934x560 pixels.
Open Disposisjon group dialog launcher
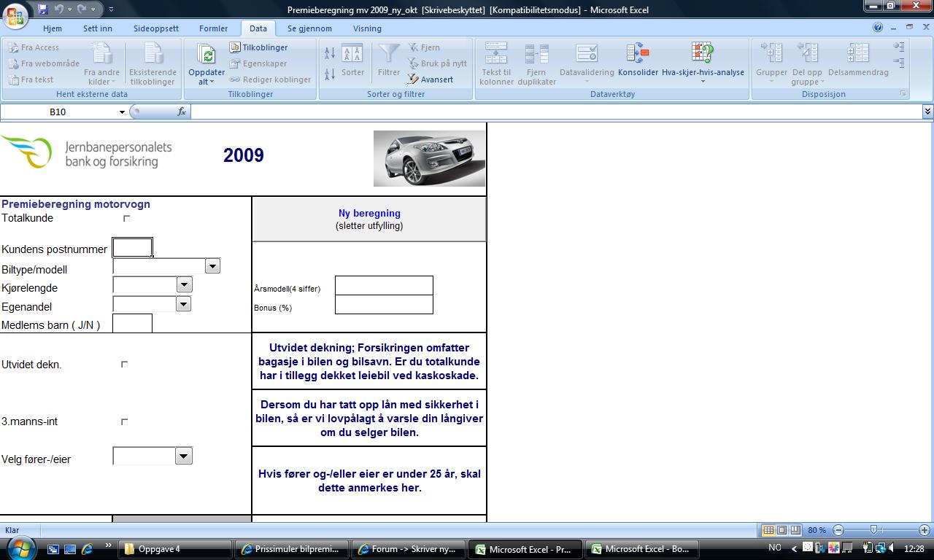click(903, 94)
